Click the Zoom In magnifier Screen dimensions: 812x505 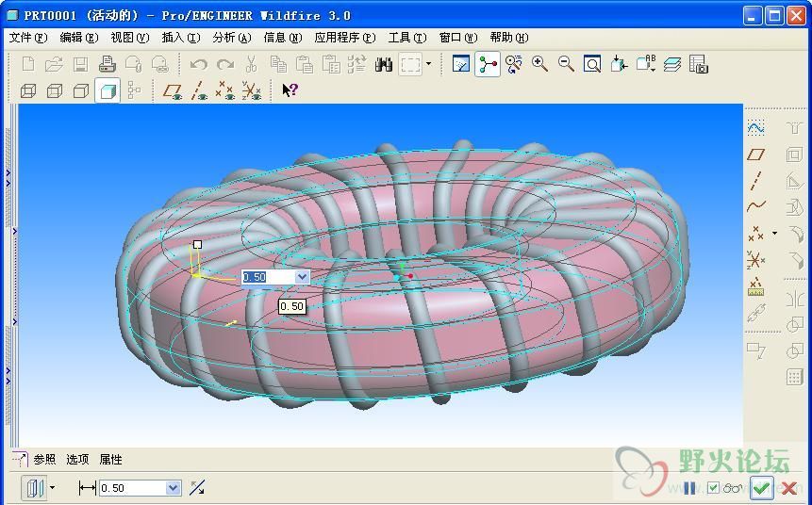click(539, 64)
